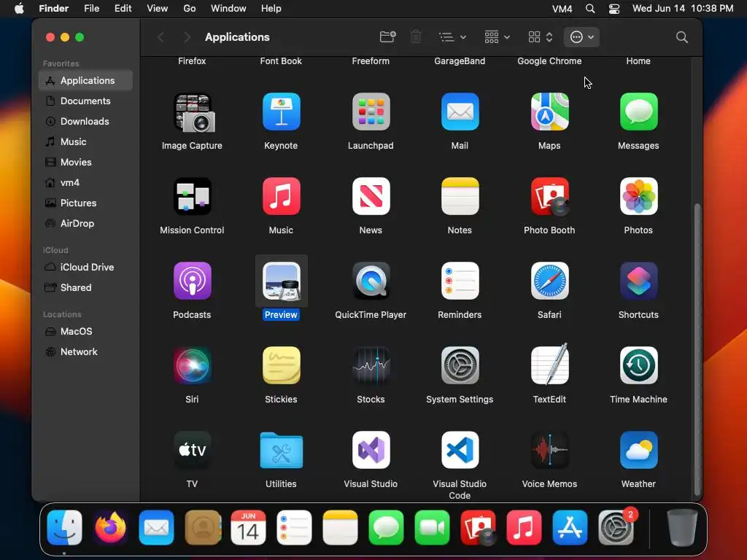This screenshot has height=560, width=747.
Task: Select the Mission Control icon
Action: (x=192, y=197)
